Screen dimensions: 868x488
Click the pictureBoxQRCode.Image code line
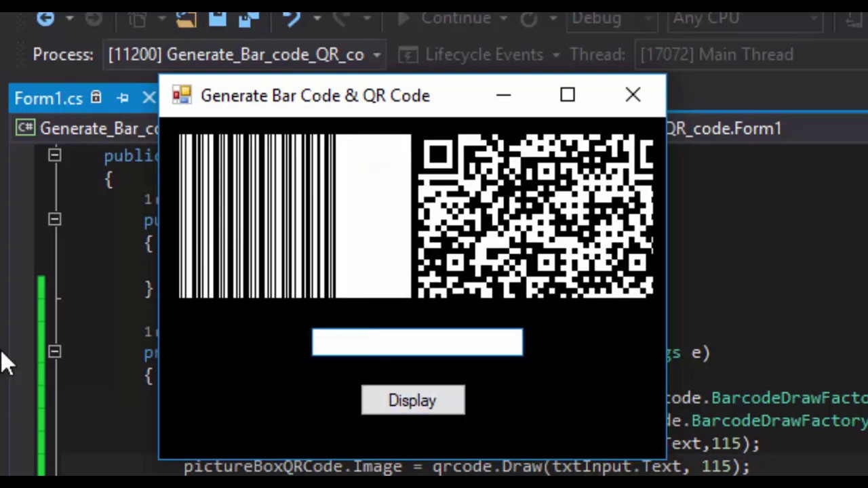(x=467, y=467)
